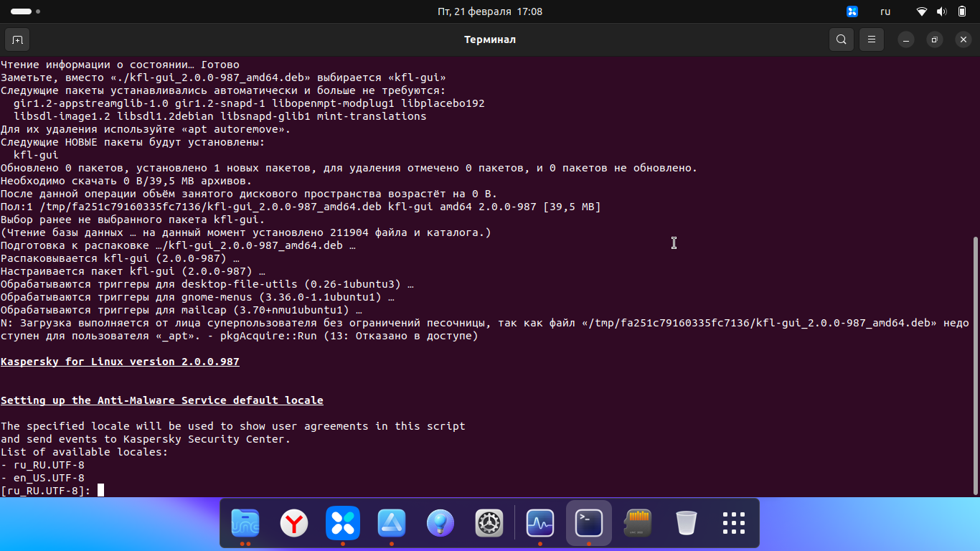
Task: Click the four-petal tray icon
Action: point(852,11)
